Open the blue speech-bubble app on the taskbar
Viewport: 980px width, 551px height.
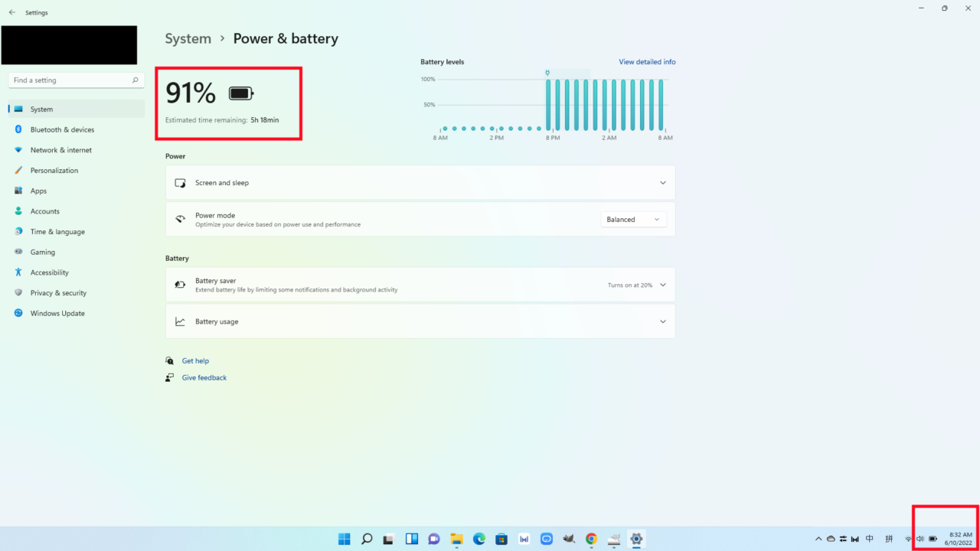pyautogui.click(x=547, y=539)
